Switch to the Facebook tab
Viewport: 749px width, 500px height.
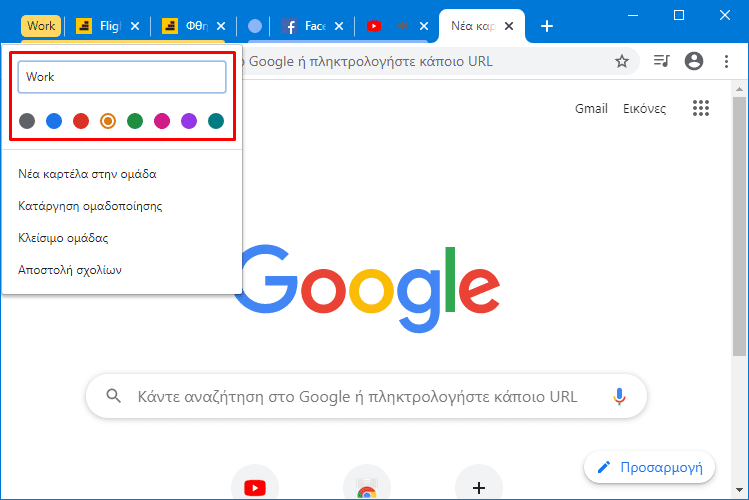point(303,26)
